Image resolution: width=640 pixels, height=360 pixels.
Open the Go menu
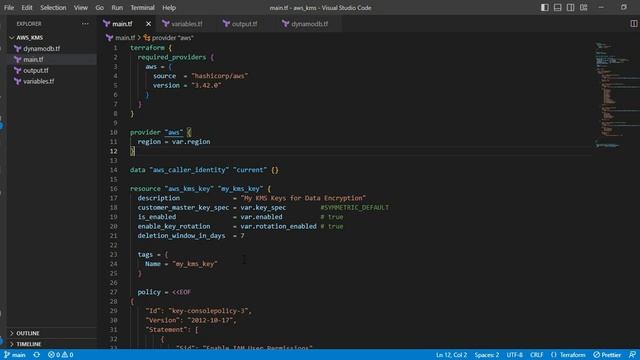(99, 8)
